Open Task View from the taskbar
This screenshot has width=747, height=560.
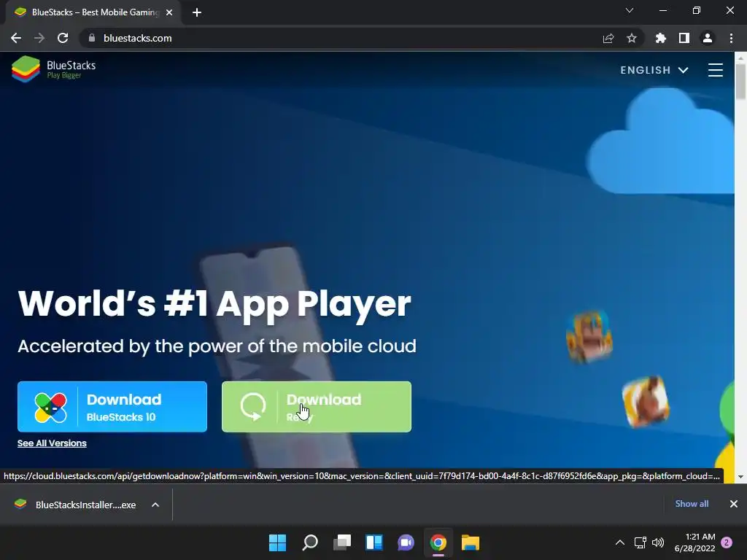coord(342,542)
